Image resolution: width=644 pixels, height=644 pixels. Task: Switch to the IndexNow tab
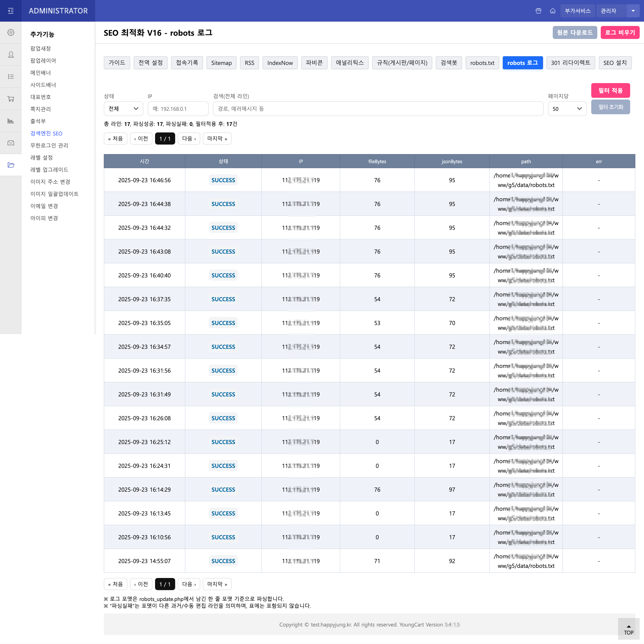(280, 63)
